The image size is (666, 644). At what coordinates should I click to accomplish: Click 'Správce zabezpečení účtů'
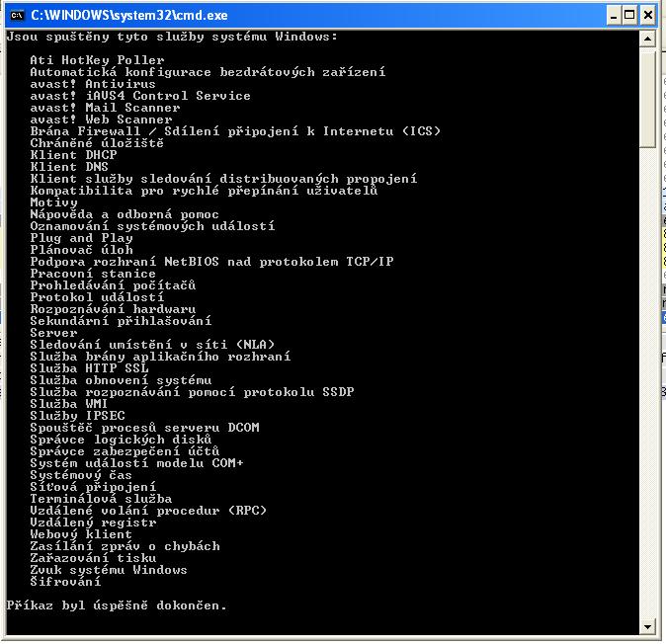click(x=125, y=451)
